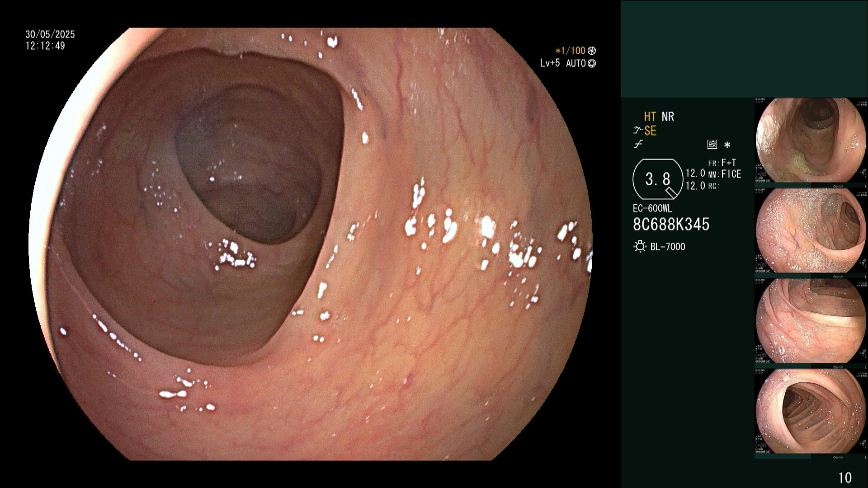Click the date 30/05/2025
Screen dimensions: 868x488
pyautogui.click(x=50, y=34)
